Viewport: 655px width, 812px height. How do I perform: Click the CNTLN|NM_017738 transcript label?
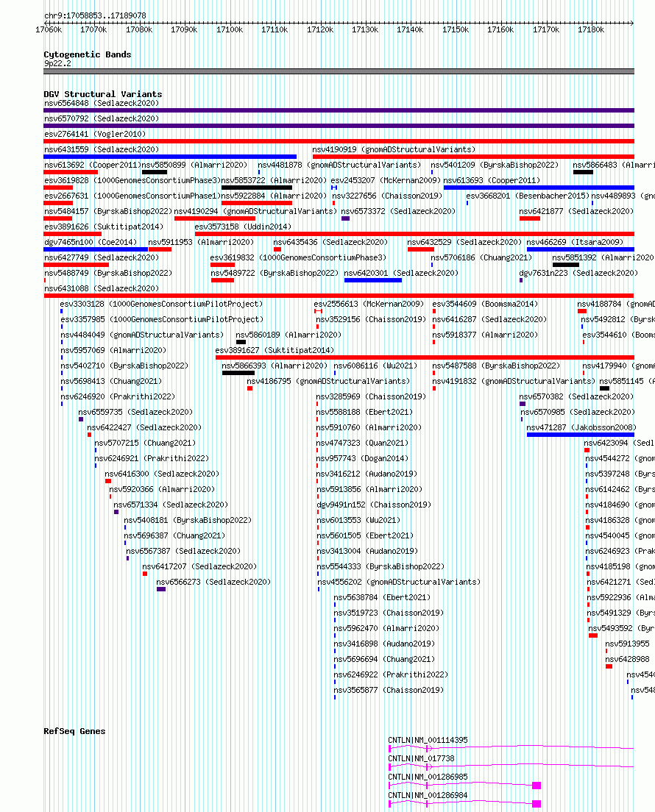pyautogui.click(x=421, y=758)
